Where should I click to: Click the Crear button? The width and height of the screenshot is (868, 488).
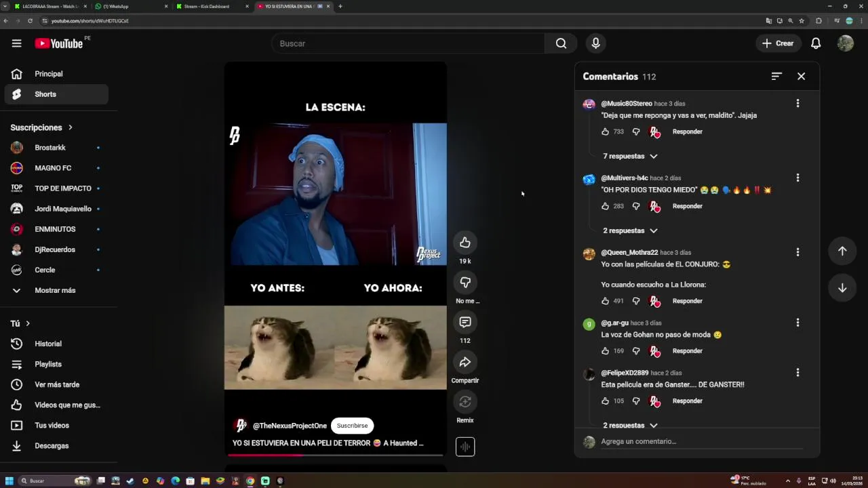pyautogui.click(x=778, y=43)
